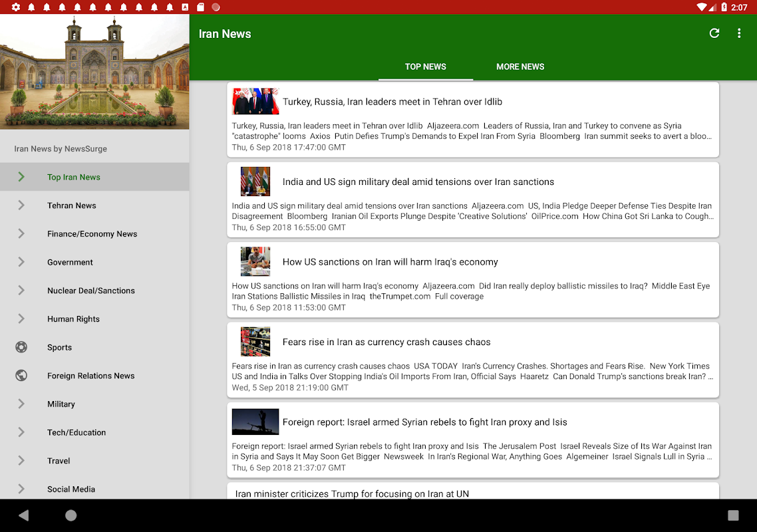Open Fears rise in Iran currency crash headline

[386, 342]
